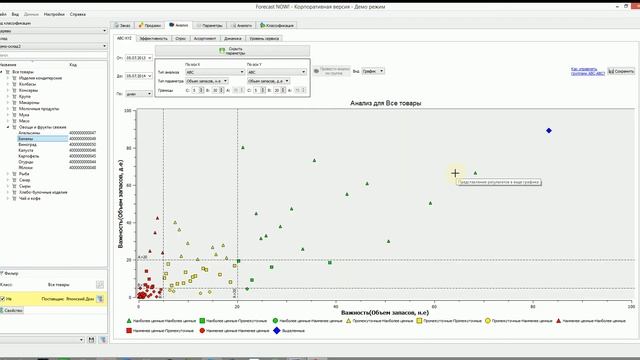This screenshot has width=640, height=360.
Task: Click the blue selected diamond point on chart
Action: pos(549,131)
